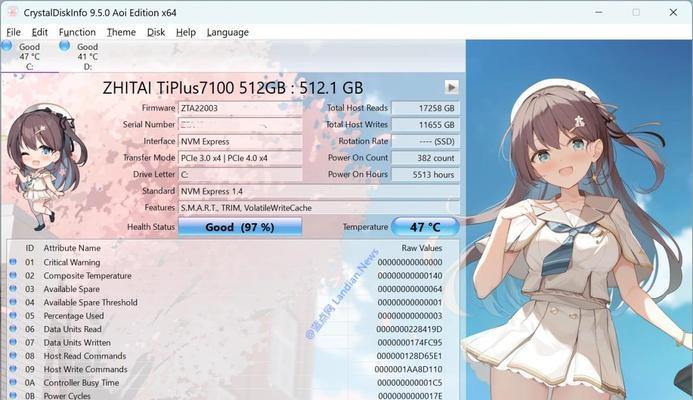Click the Attribute Name column header
Viewport: 693px width, 400px height.
click(72, 248)
